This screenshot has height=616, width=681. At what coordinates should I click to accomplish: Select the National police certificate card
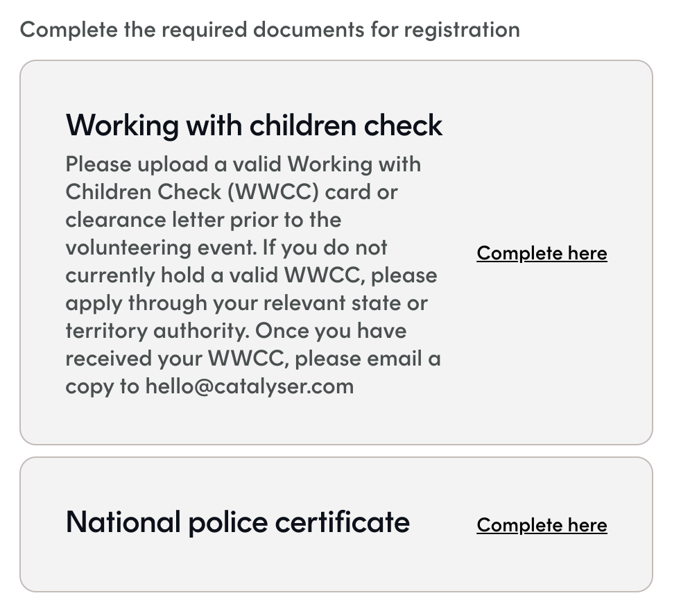tap(336, 524)
